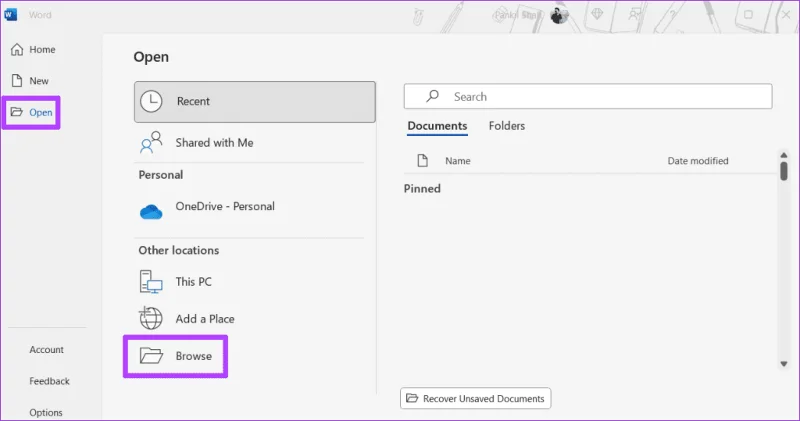Image resolution: width=800 pixels, height=421 pixels.
Task: Maximize the Word window
Action: tap(748, 15)
